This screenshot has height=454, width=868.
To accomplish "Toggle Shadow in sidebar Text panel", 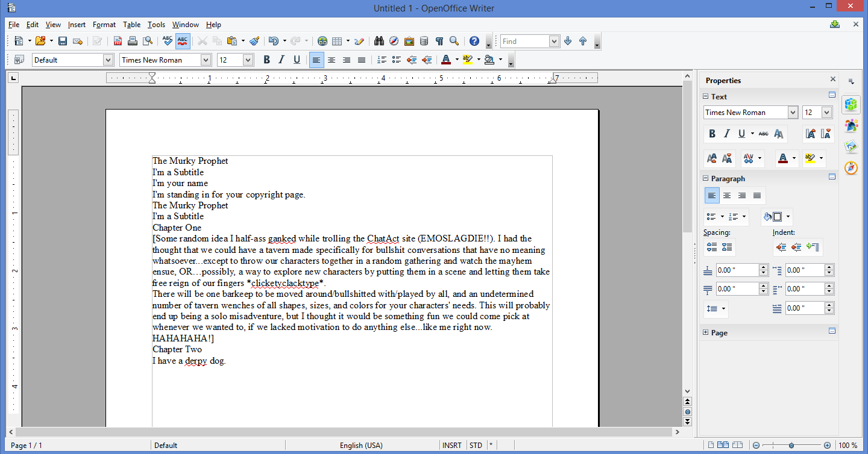I will tap(779, 134).
